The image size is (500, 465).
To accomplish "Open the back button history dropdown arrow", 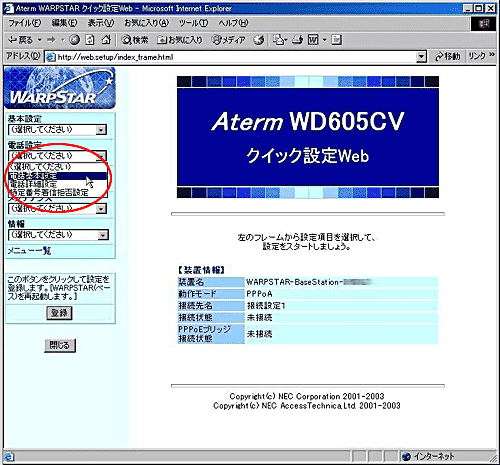I will (x=40, y=40).
